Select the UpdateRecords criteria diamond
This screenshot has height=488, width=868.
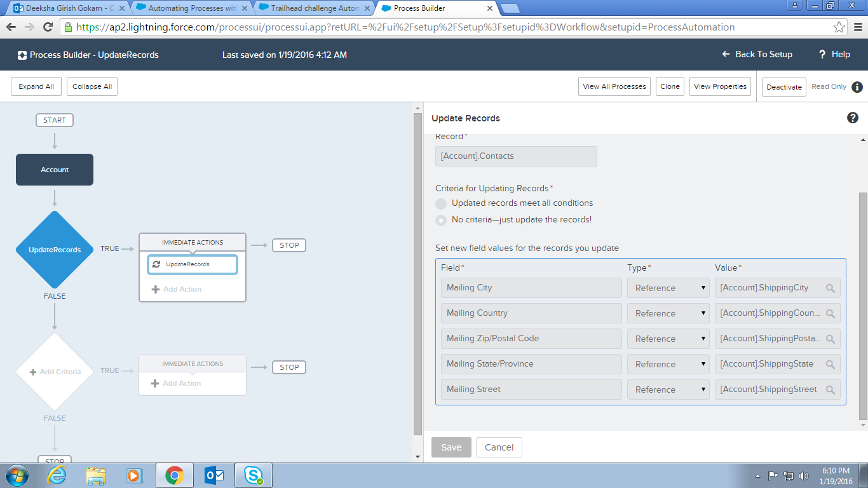[x=55, y=250]
